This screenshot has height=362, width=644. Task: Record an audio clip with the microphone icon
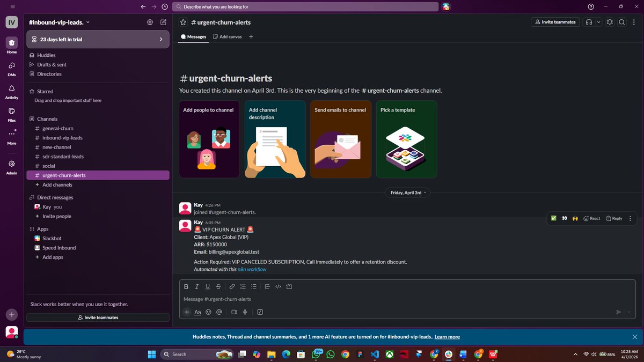coord(245,312)
